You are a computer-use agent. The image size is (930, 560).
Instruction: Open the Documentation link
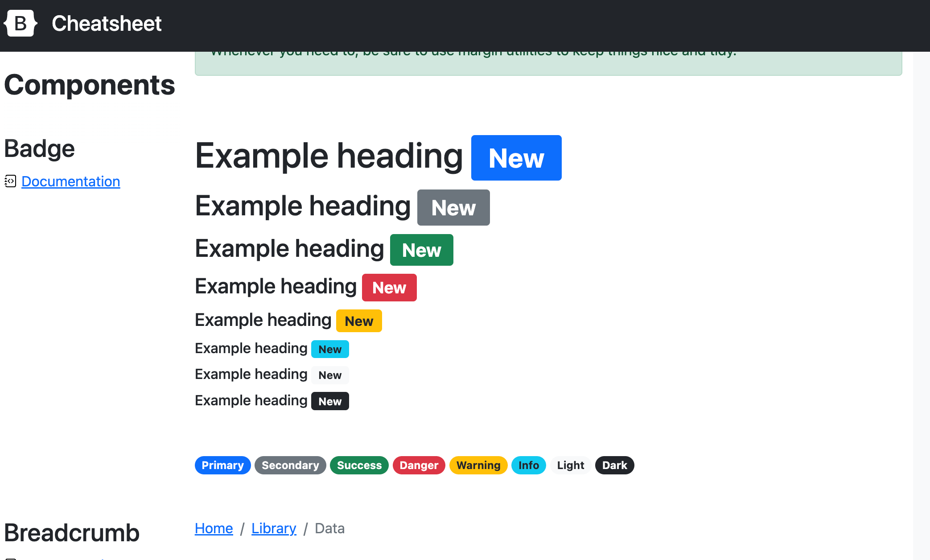(x=70, y=181)
